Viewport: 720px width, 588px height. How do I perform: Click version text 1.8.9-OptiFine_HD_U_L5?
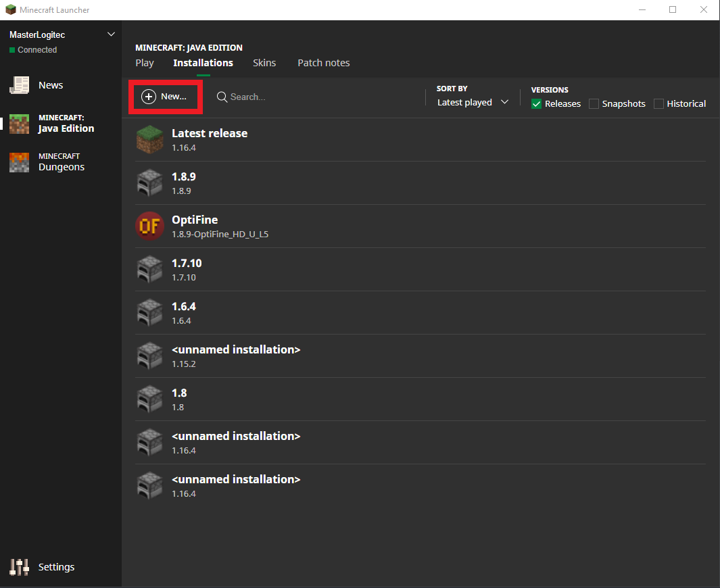(x=220, y=235)
